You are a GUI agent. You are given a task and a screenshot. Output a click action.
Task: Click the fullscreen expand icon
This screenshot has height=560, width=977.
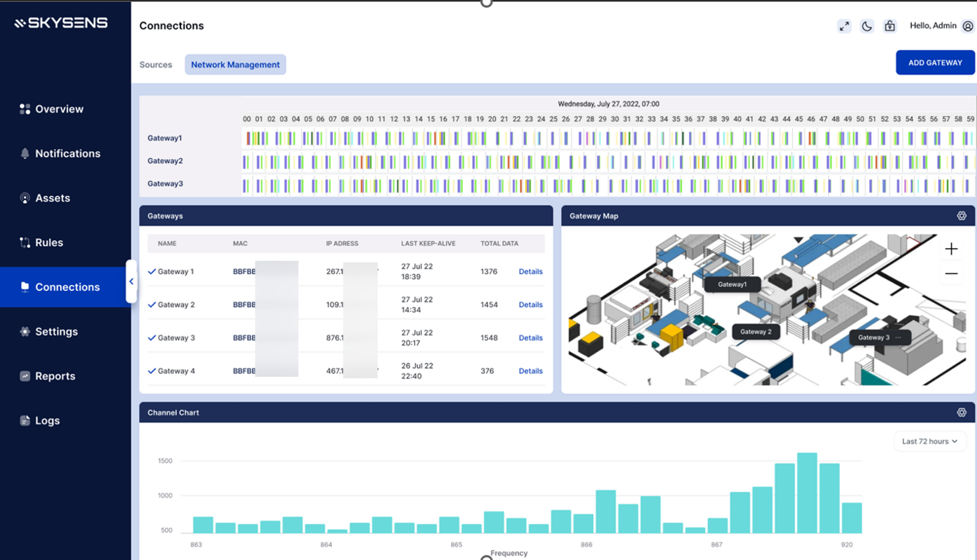(x=844, y=26)
